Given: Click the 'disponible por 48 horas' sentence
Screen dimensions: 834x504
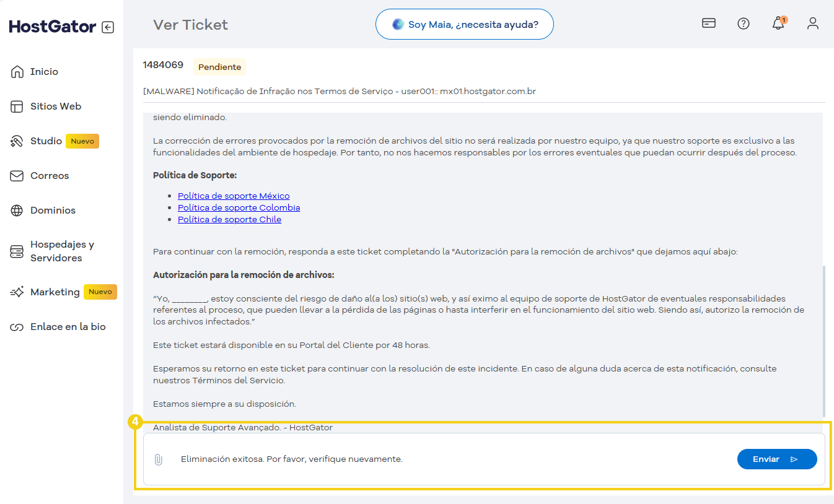Looking at the screenshot, I should click(x=291, y=345).
